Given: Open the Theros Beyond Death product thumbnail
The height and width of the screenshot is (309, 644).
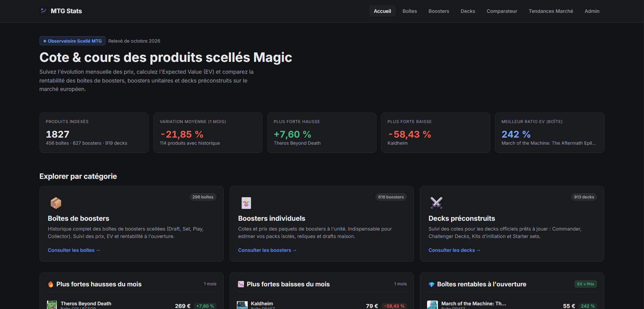Looking at the screenshot, I should click(52, 305).
